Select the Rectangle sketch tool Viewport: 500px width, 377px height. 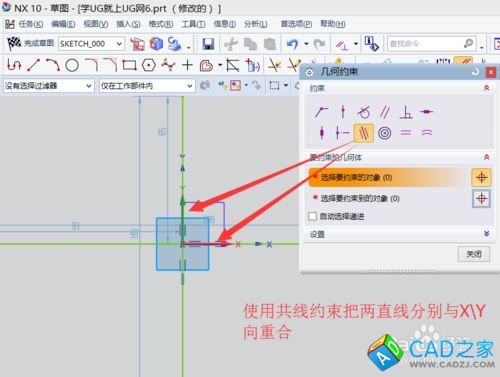click(129, 65)
